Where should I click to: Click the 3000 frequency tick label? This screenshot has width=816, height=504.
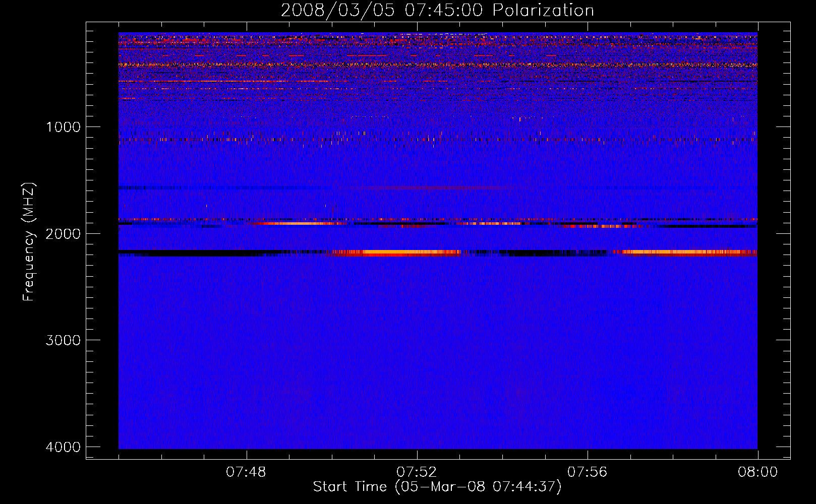pyautogui.click(x=63, y=340)
